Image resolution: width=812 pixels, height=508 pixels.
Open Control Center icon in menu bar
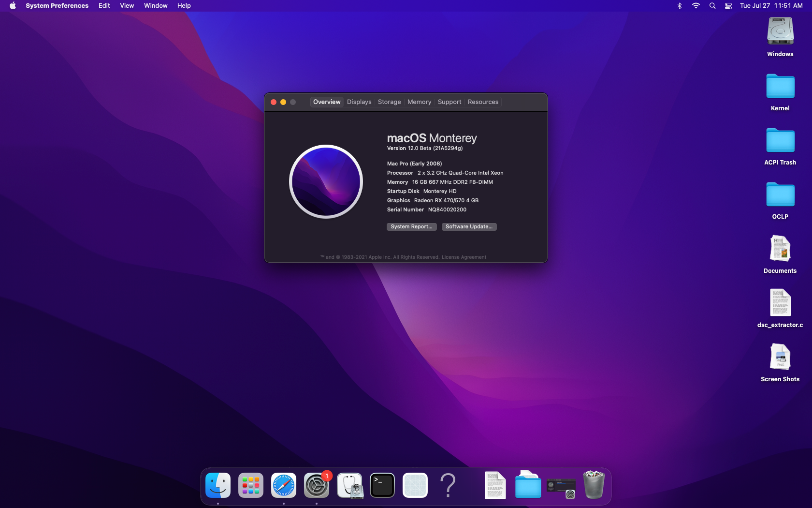coord(728,6)
